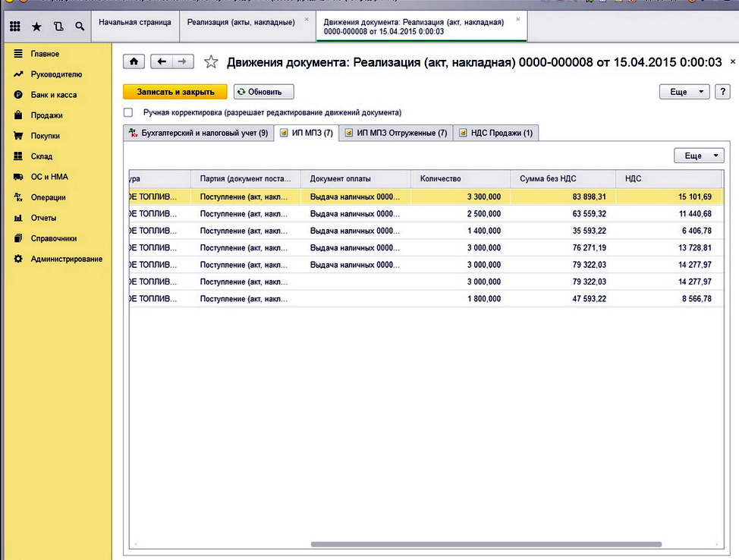
Task: Open the help question mark button
Action: [723, 92]
